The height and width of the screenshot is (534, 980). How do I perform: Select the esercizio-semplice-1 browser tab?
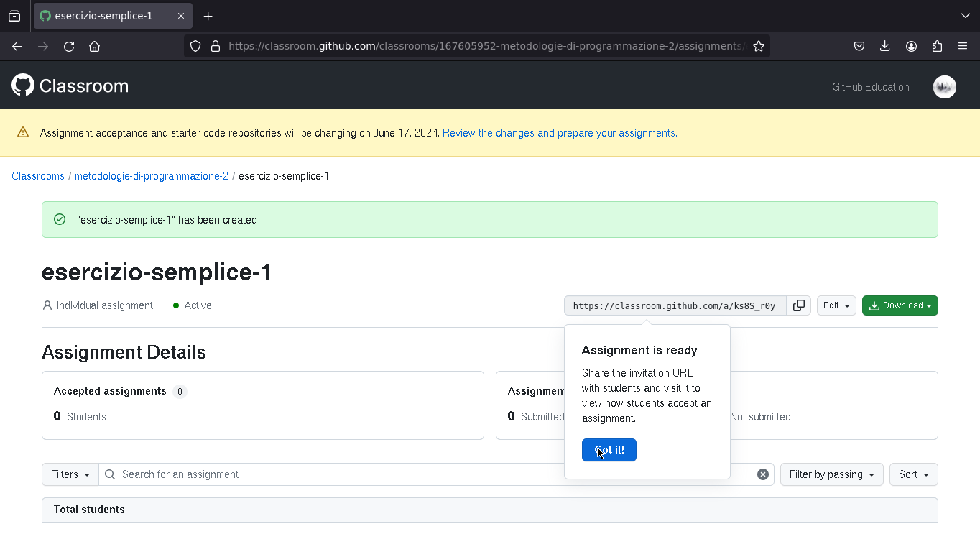(x=113, y=16)
